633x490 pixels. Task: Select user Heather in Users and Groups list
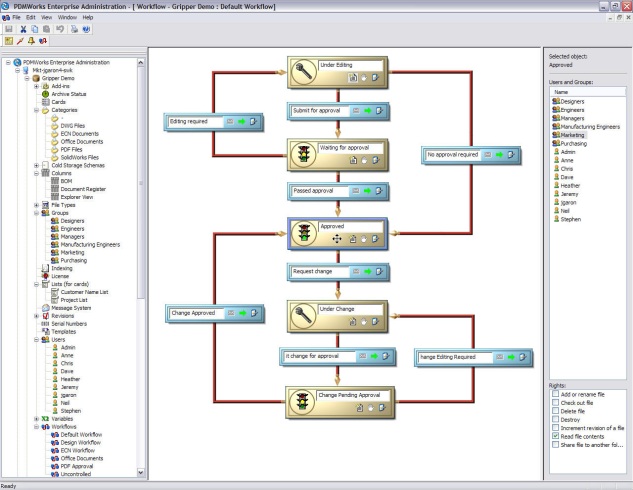coord(570,186)
